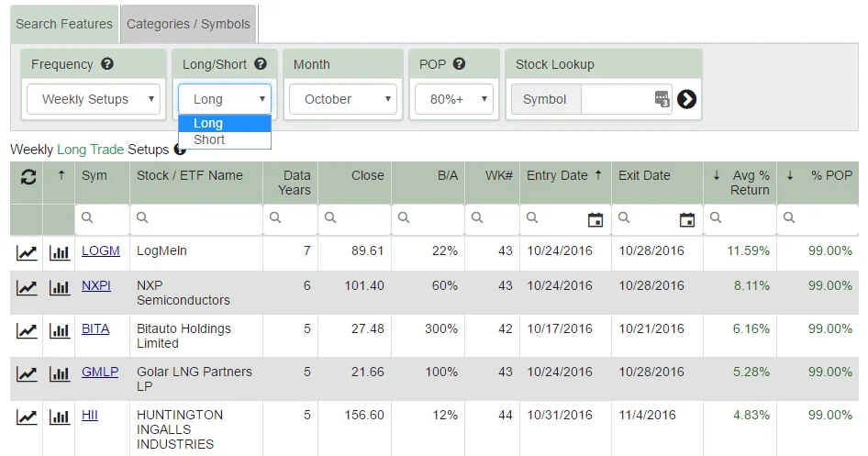Open line chart icon for HII row
The width and height of the screenshot is (868, 456).
point(27,417)
